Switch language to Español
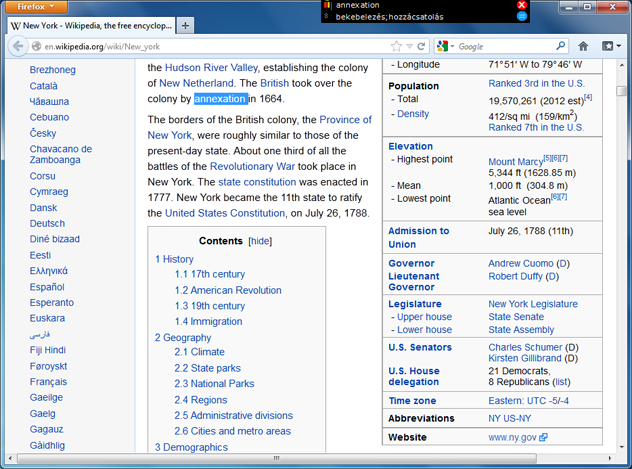The height and width of the screenshot is (469, 632). [47, 287]
